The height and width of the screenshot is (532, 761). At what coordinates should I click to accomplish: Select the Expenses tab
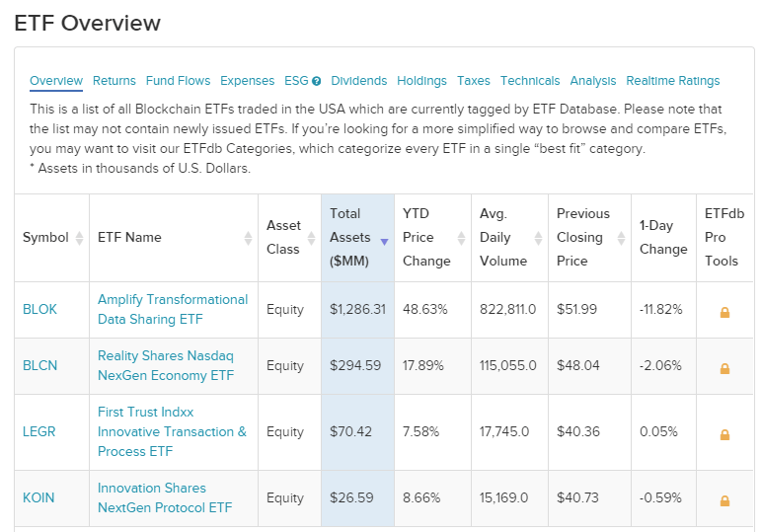[247, 81]
